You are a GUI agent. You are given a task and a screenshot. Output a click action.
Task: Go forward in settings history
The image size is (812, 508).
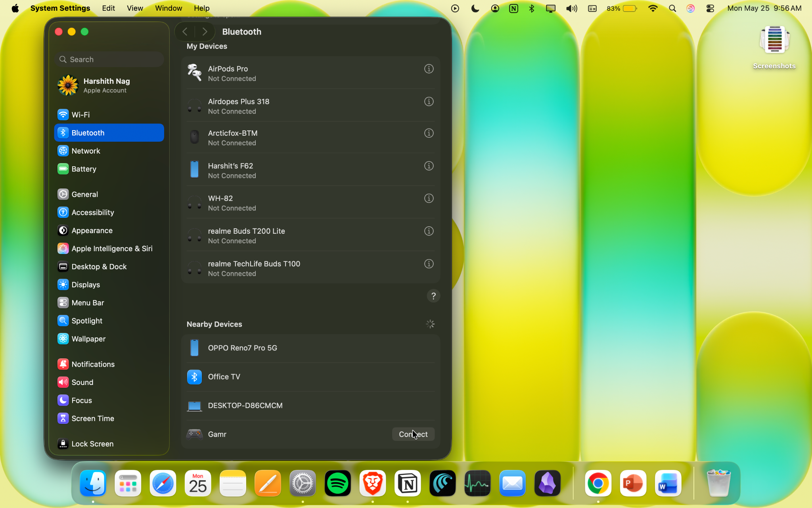point(205,32)
